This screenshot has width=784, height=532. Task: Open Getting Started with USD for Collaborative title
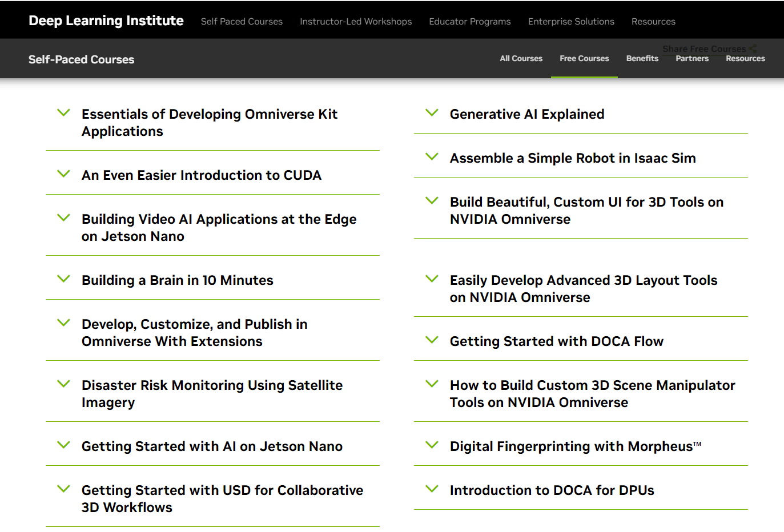[223, 499]
